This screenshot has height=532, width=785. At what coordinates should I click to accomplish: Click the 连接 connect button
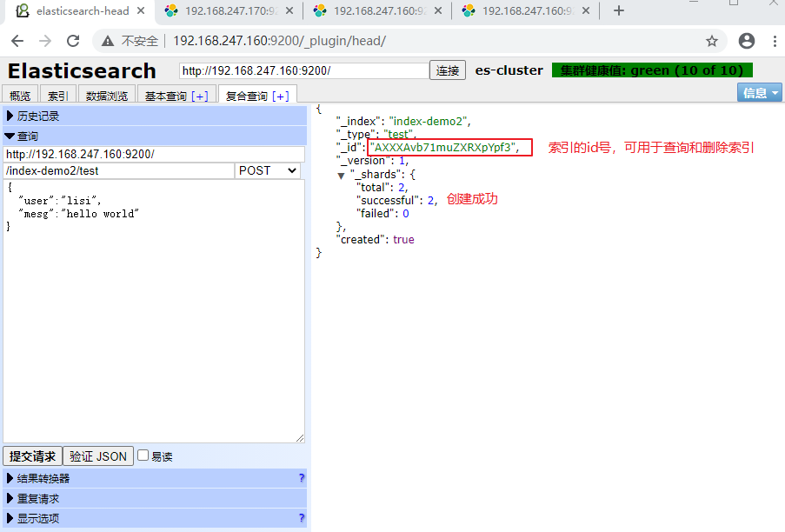[448, 70]
